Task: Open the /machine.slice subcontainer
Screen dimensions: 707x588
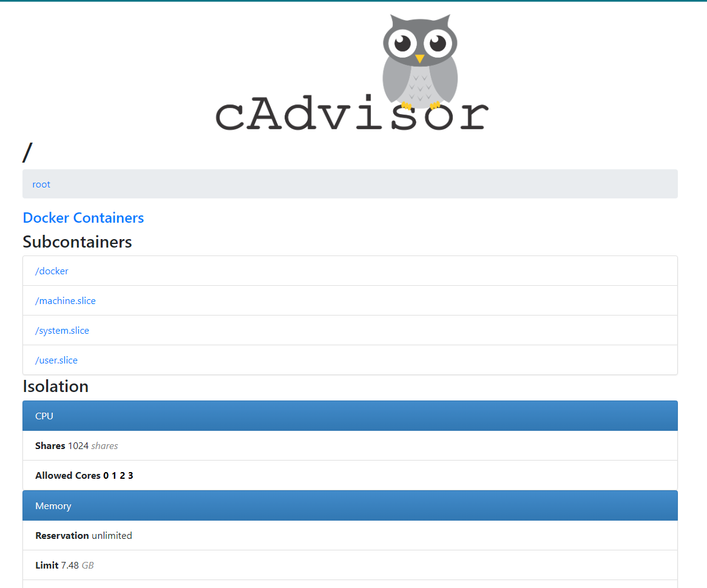Action: pyautogui.click(x=66, y=301)
